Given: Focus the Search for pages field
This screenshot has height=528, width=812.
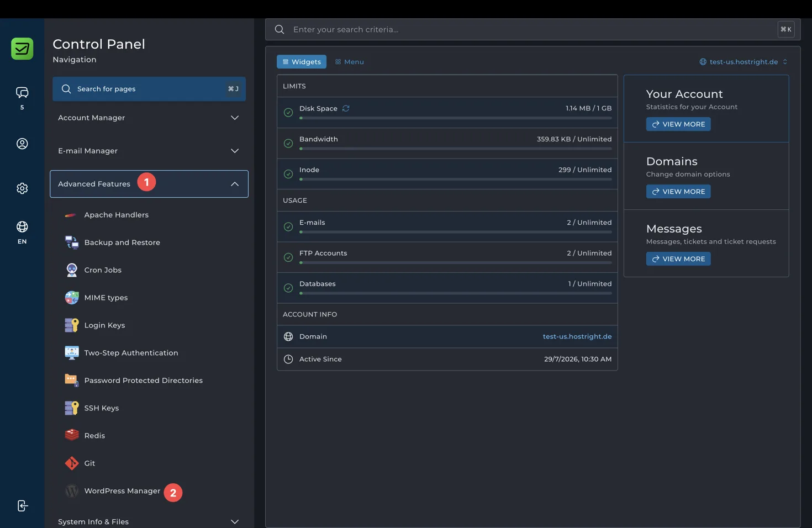Looking at the screenshot, I should (149, 89).
